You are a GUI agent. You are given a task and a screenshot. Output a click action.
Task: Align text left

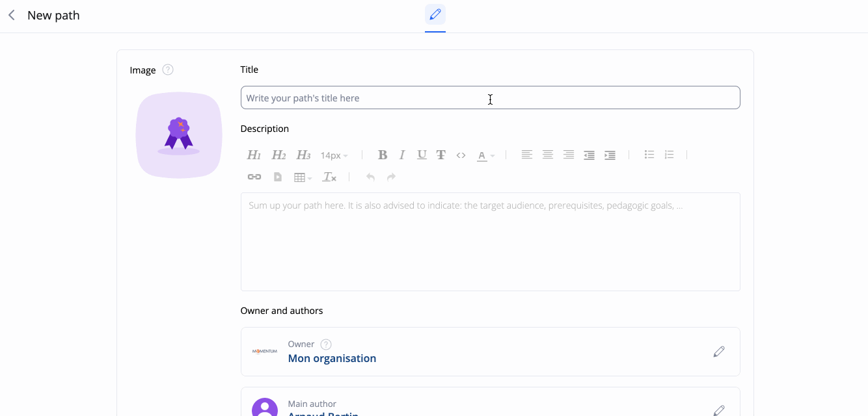point(527,155)
